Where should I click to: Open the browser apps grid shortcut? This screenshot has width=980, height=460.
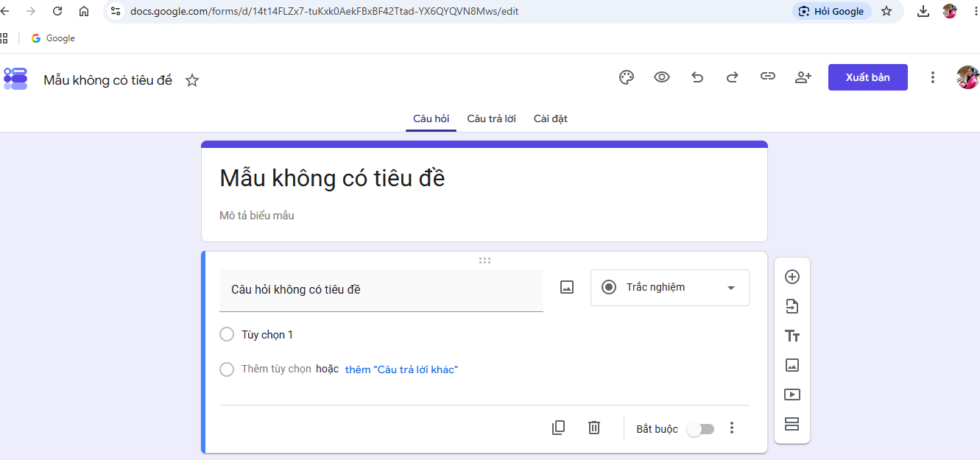4,38
